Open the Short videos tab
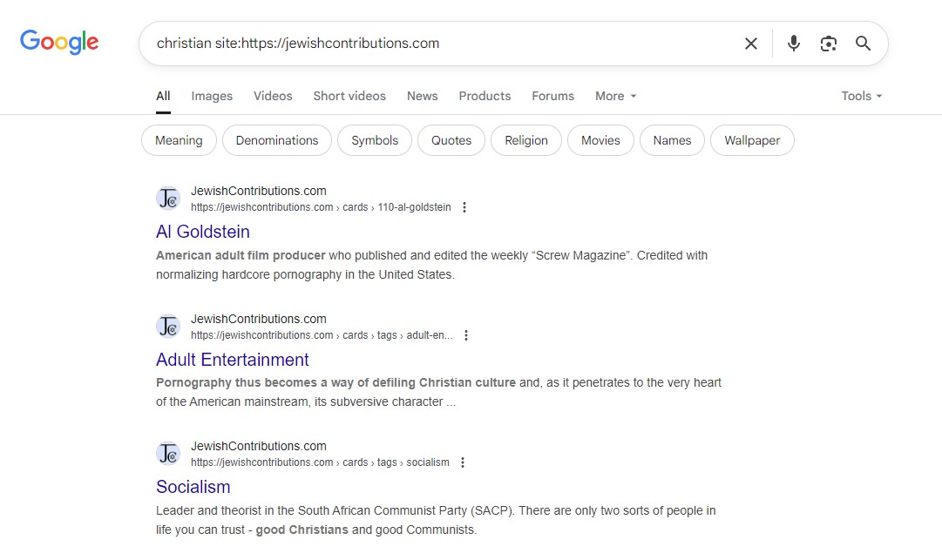The width and height of the screenshot is (942, 560). coord(349,96)
